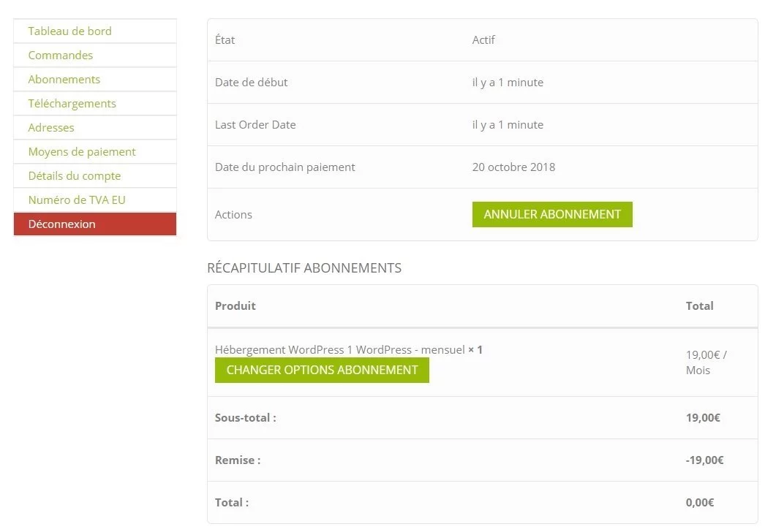Viewport: 765px width, 532px height.
Task: Open Tableau de bord menu item
Action: 94,31
